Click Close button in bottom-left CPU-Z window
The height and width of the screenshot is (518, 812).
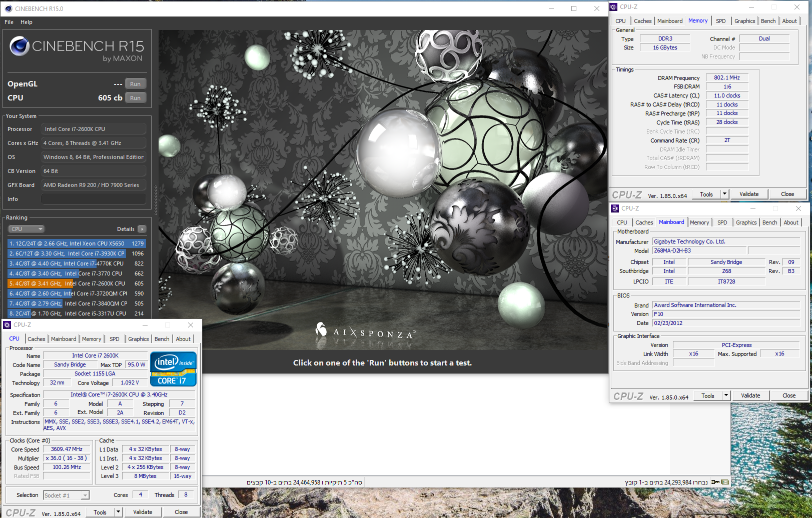tap(181, 512)
